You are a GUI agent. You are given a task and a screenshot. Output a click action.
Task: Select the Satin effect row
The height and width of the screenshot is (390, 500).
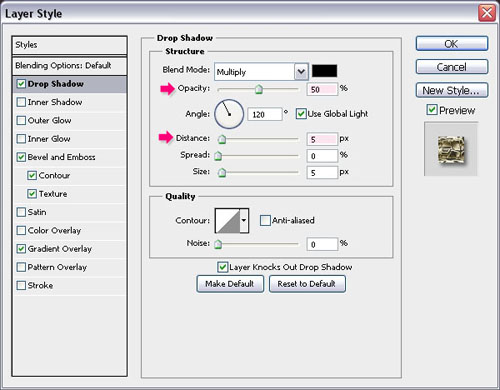tap(70, 212)
